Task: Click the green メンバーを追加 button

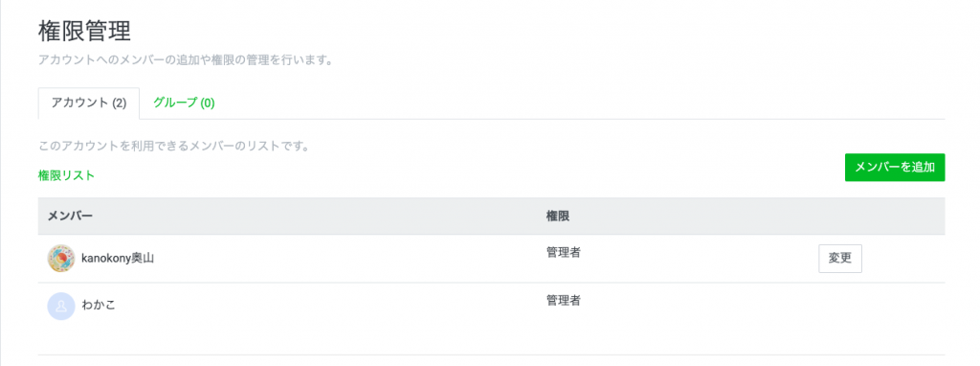Action: tap(895, 167)
